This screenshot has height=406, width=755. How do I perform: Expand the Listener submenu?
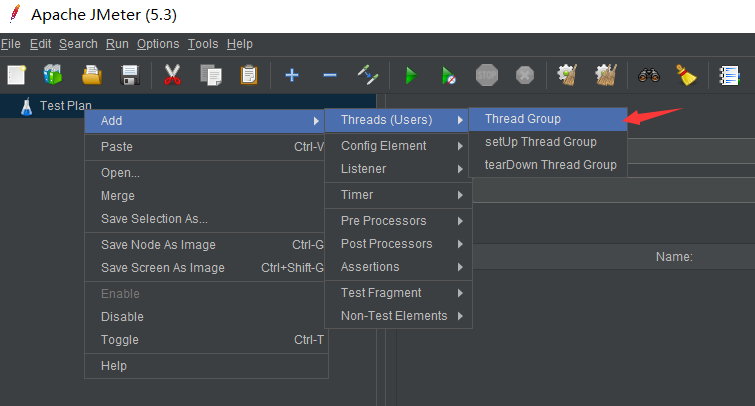coord(397,169)
